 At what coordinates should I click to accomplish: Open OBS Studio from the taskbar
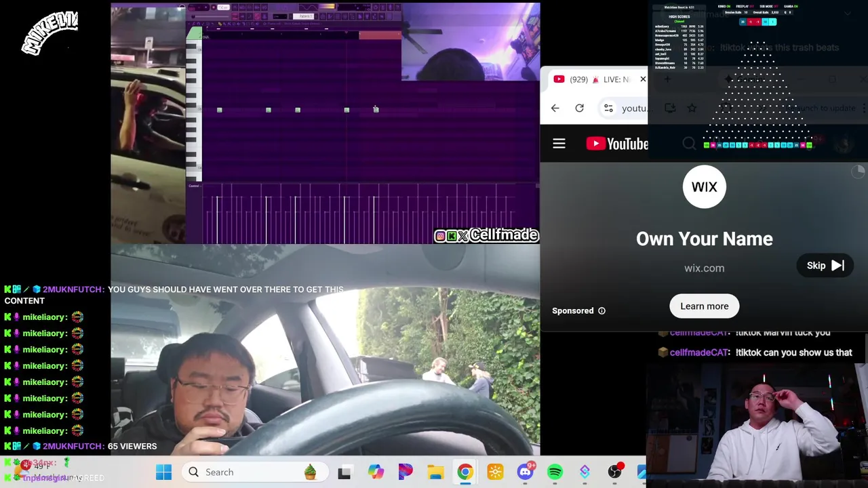point(614,472)
